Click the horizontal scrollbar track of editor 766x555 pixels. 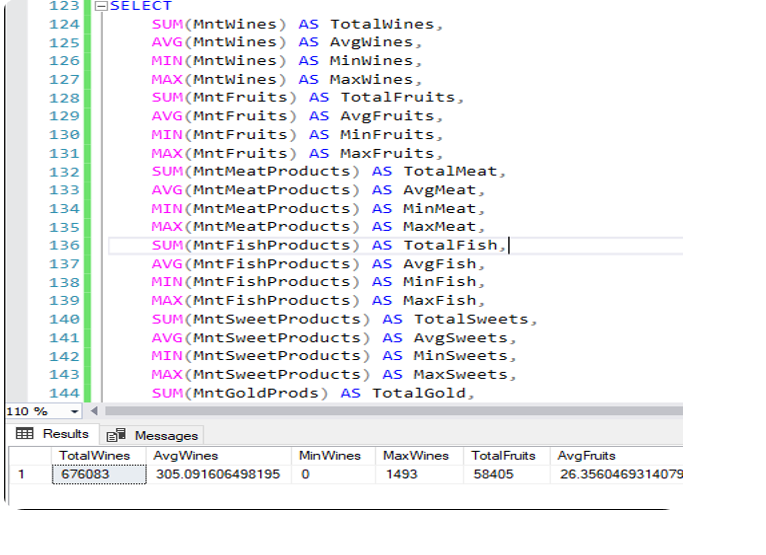pos(394,411)
